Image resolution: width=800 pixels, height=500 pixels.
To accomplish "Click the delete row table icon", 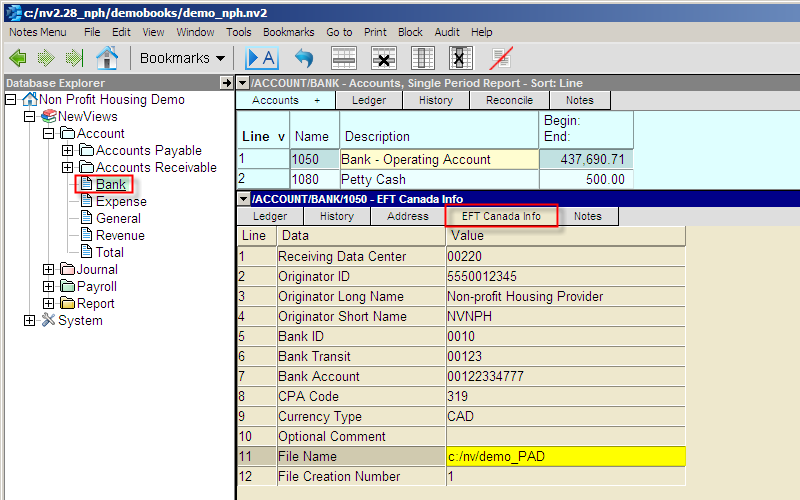I will coord(384,58).
